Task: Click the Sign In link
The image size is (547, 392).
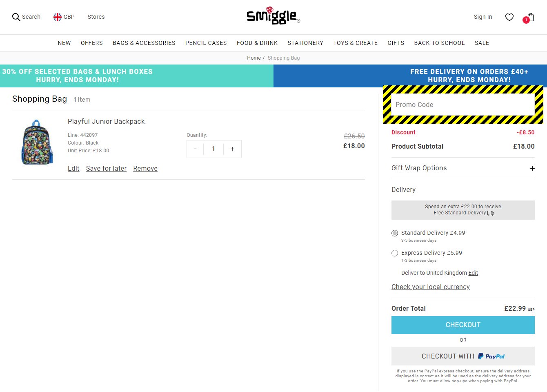Action: [x=483, y=17]
